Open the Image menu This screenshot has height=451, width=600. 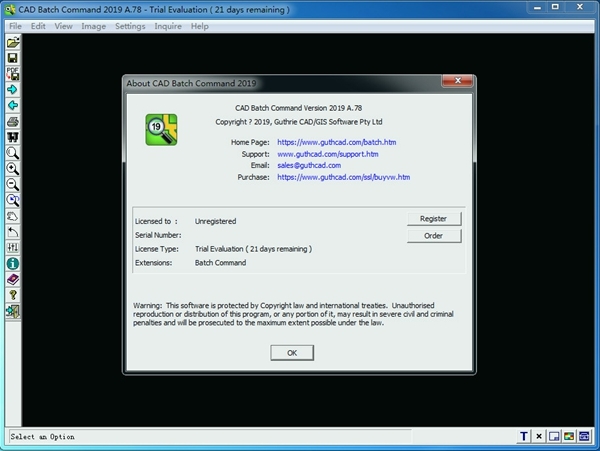point(93,26)
